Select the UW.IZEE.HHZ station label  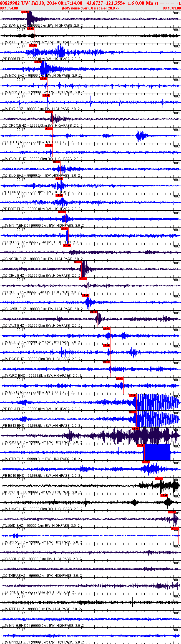pyautogui.click(x=14, y=609)
